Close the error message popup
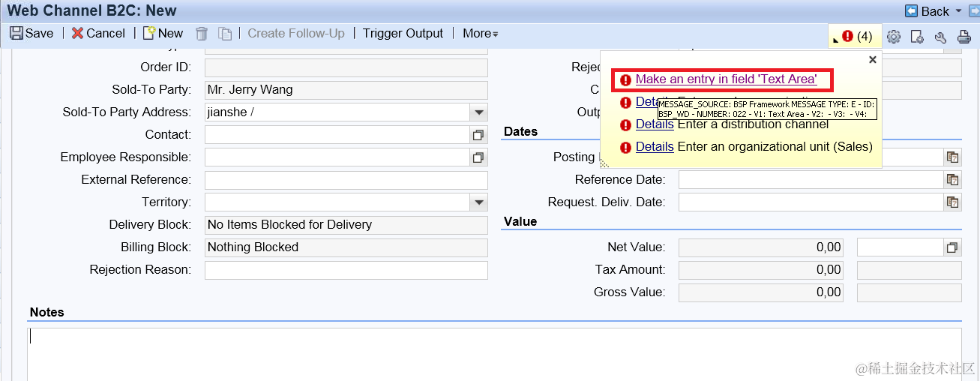980x381 pixels. point(872,59)
